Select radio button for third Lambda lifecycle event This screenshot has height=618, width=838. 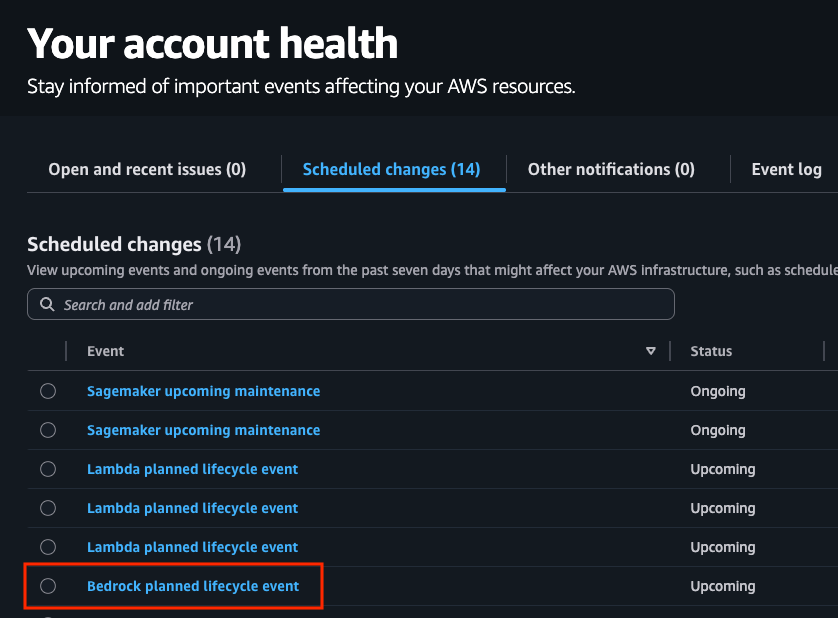[48, 547]
